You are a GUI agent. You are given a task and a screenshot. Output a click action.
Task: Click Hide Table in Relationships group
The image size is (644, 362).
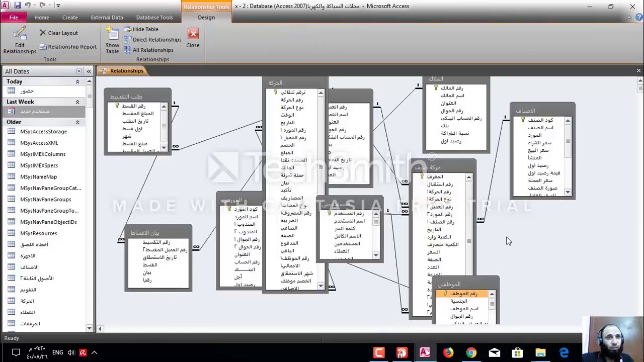[141, 29]
